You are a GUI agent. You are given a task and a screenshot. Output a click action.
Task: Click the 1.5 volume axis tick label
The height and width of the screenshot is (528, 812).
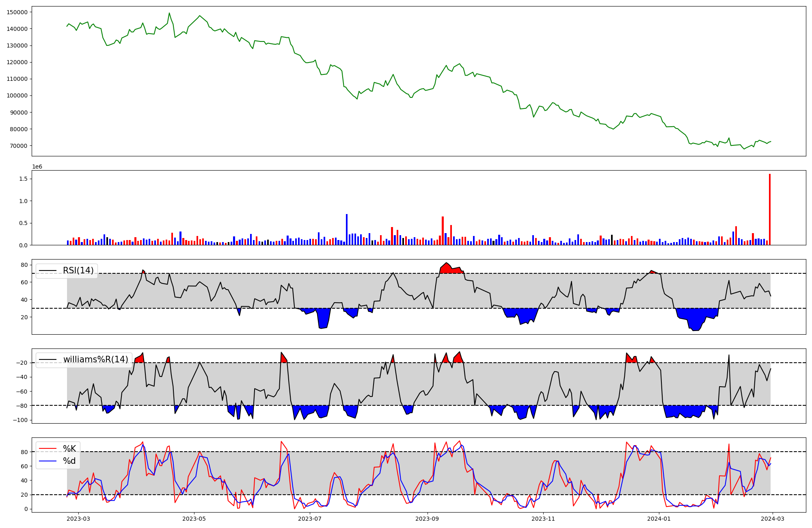pyautogui.click(x=23, y=179)
